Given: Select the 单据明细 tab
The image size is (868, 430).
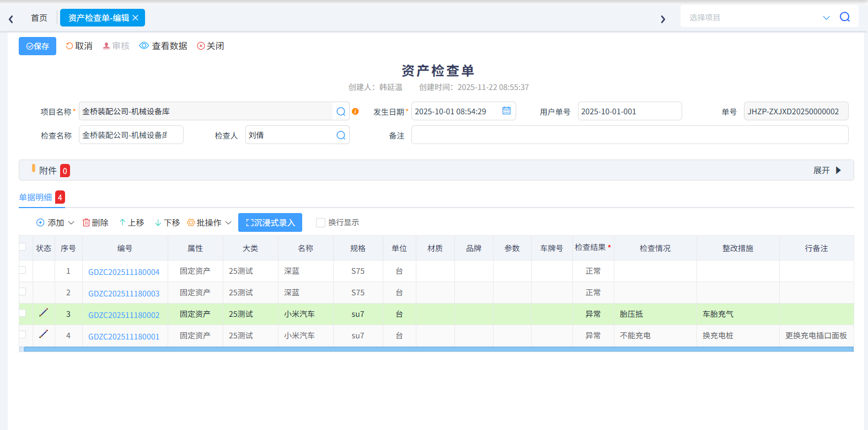Looking at the screenshot, I should point(36,197).
